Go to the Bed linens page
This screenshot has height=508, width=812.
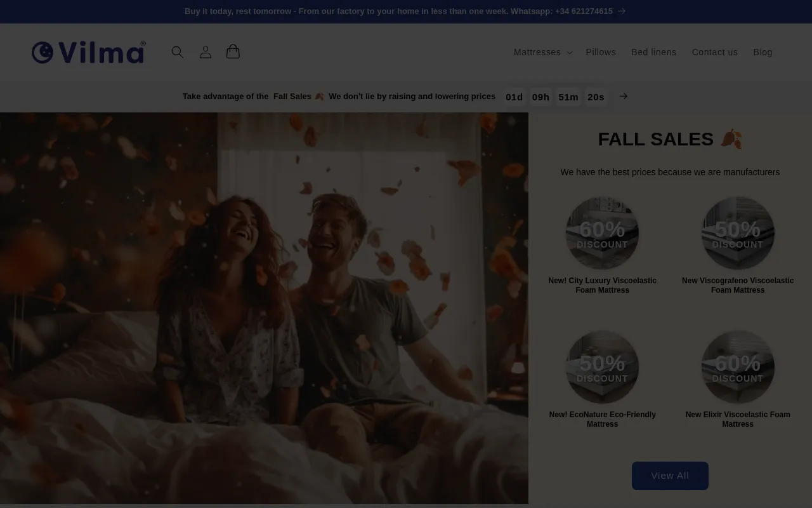[x=653, y=52]
